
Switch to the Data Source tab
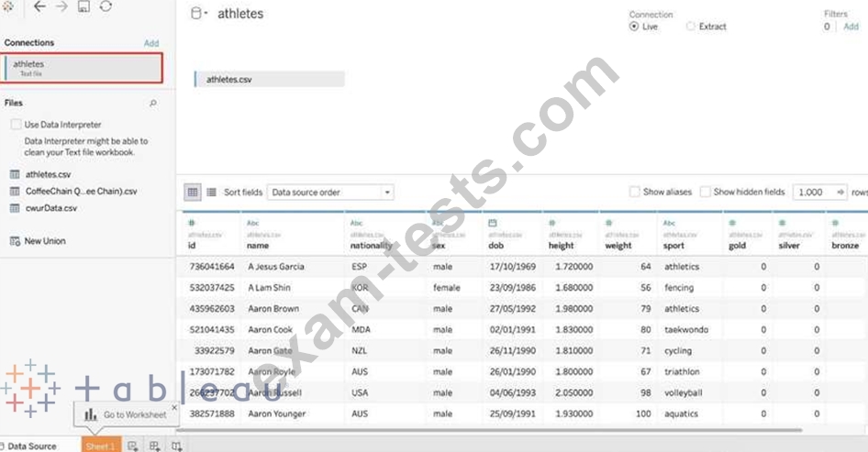point(31,446)
